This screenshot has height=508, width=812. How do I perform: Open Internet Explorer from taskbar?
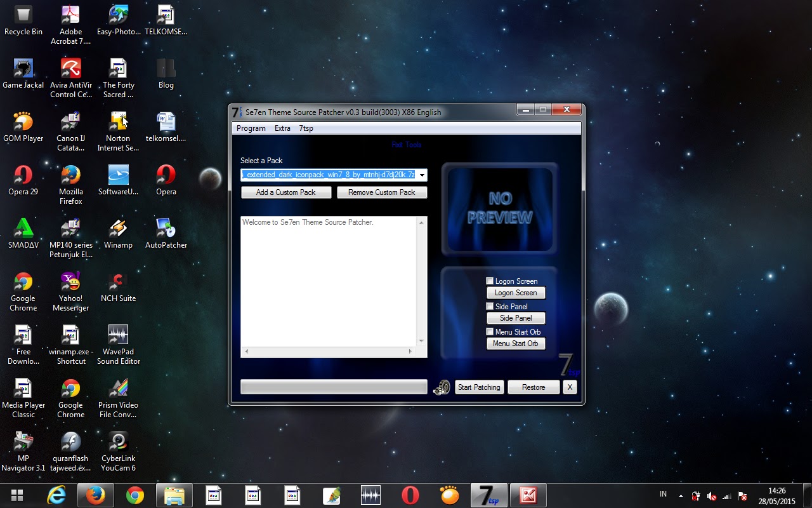[x=56, y=495]
